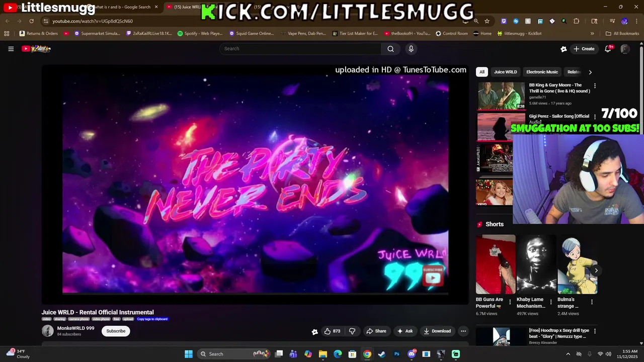The height and width of the screenshot is (362, 644).
Task: Share the Juice WRLD video
Action: point(376,331)
